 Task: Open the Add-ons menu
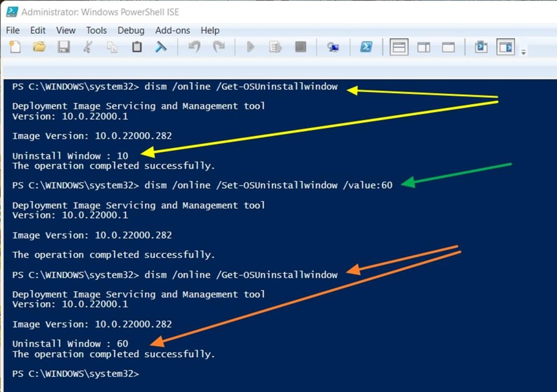pos(172,31)
